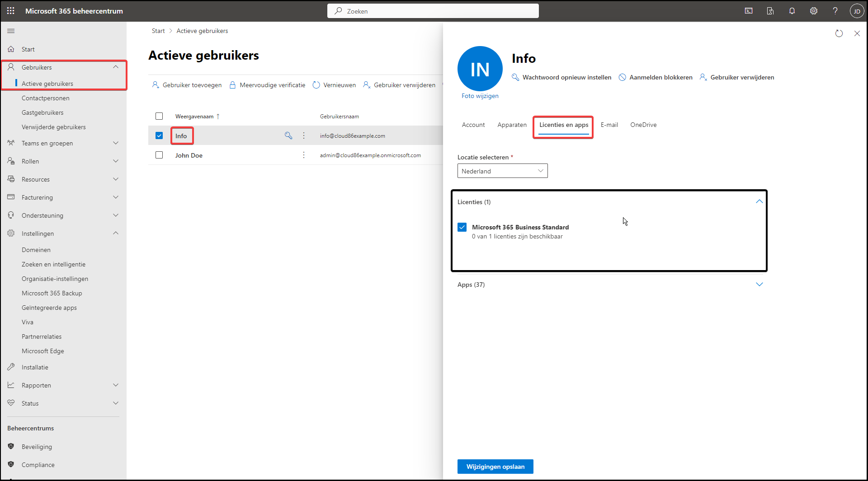Click the Facturering card icon
Screen dimensions: 868x481
tap(11, 197)
